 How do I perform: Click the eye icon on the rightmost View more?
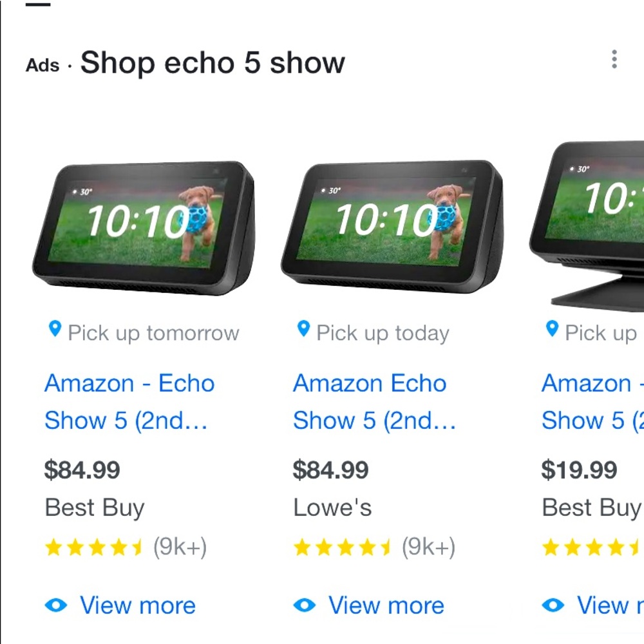pos(554,605)
